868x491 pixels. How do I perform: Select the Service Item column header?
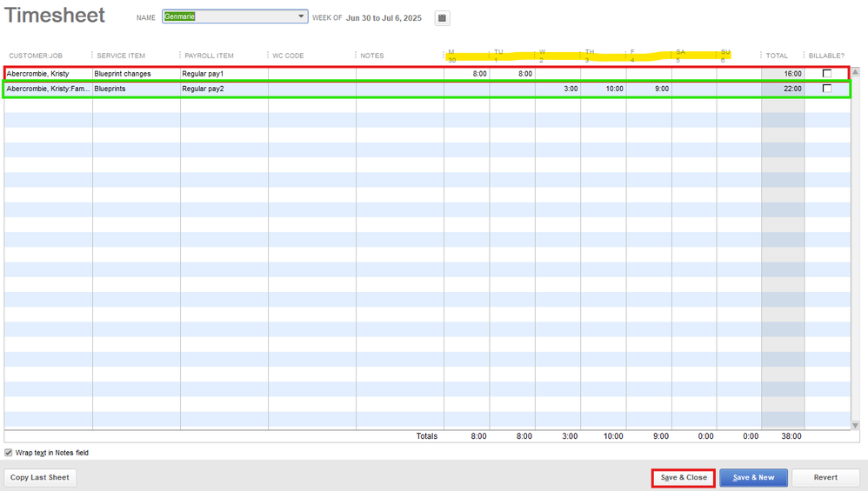(x=121, y=56)
